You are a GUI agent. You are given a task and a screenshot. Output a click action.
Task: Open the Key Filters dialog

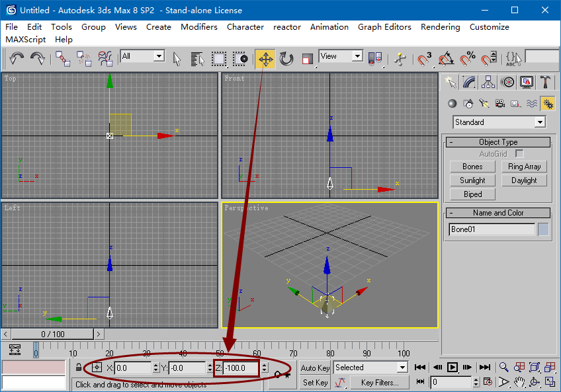click(x=380, y=382)
